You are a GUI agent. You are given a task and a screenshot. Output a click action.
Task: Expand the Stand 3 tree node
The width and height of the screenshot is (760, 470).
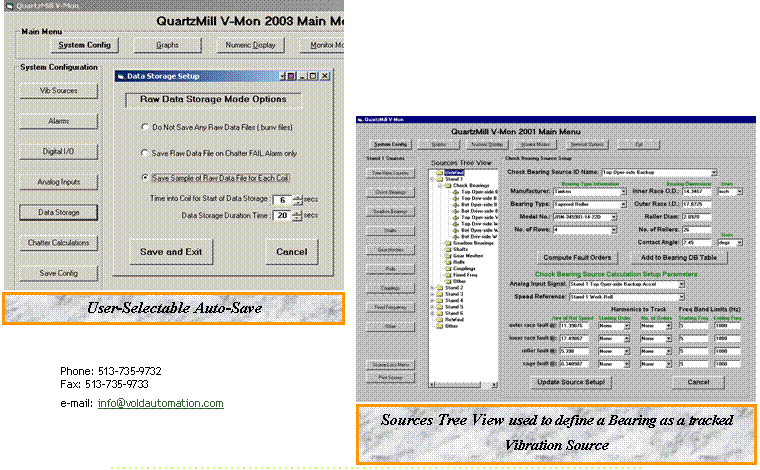pos(433,294)
